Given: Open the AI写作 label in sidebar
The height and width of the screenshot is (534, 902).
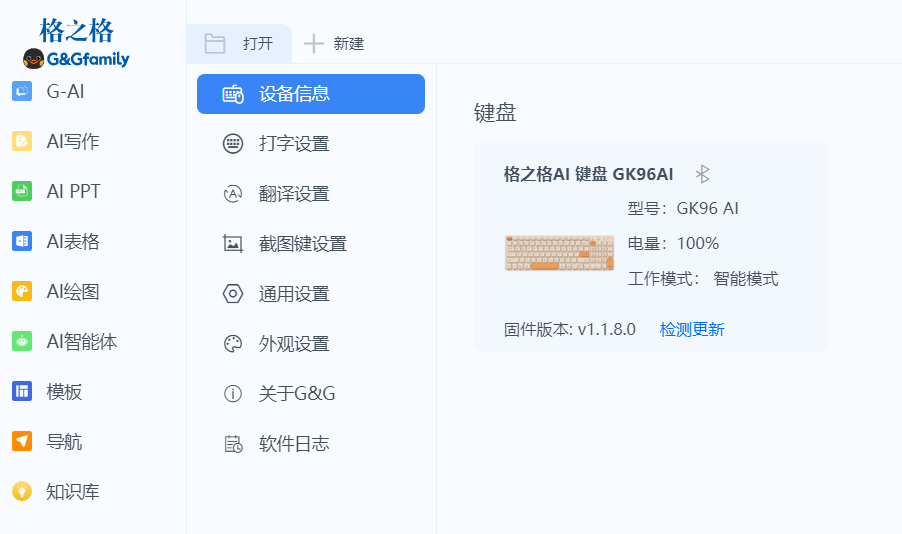Looking at the screenshot, I should [x=72, y=142].
